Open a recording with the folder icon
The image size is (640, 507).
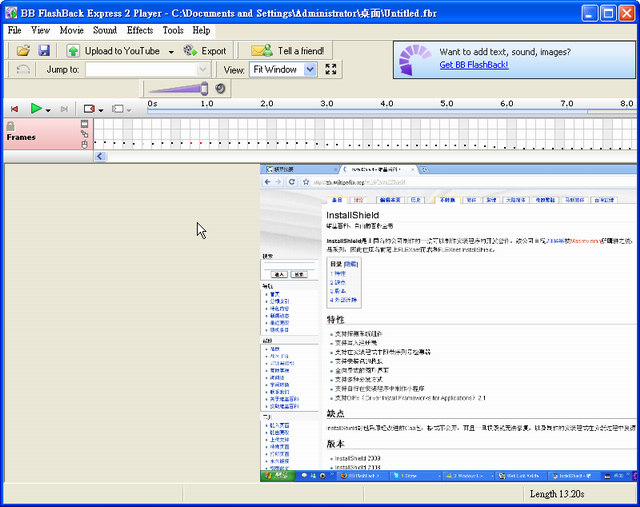pos(24,50)
